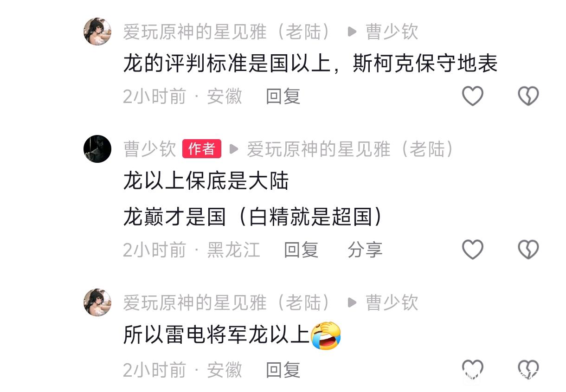
Task: Open 曹少钦's dark profile avatar
Action: [97, 149]
